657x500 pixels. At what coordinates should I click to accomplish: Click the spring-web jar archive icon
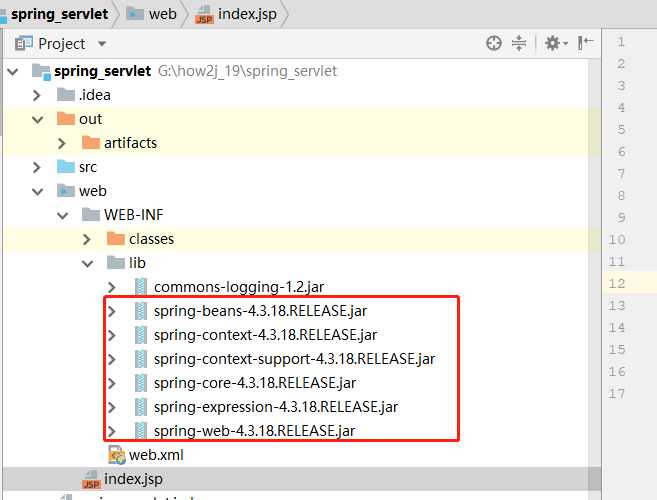pyautogui.click(x=141, y=430)
